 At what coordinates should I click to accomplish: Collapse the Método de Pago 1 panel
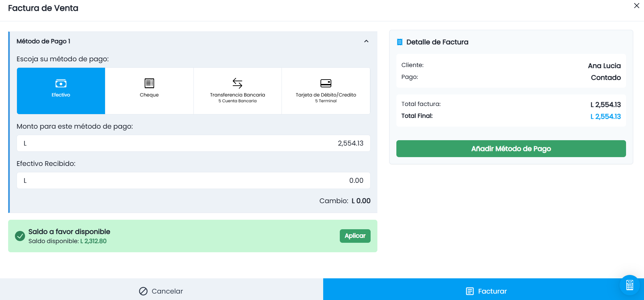pyautogui.click(x=366, y=41)
